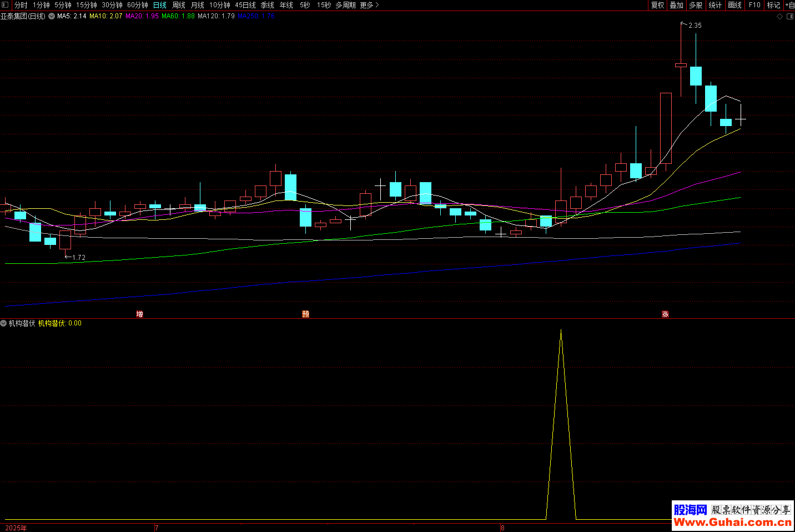Open the 多周期 multi-period view
The height and width of the screenshot is (532, 795).
345,5
